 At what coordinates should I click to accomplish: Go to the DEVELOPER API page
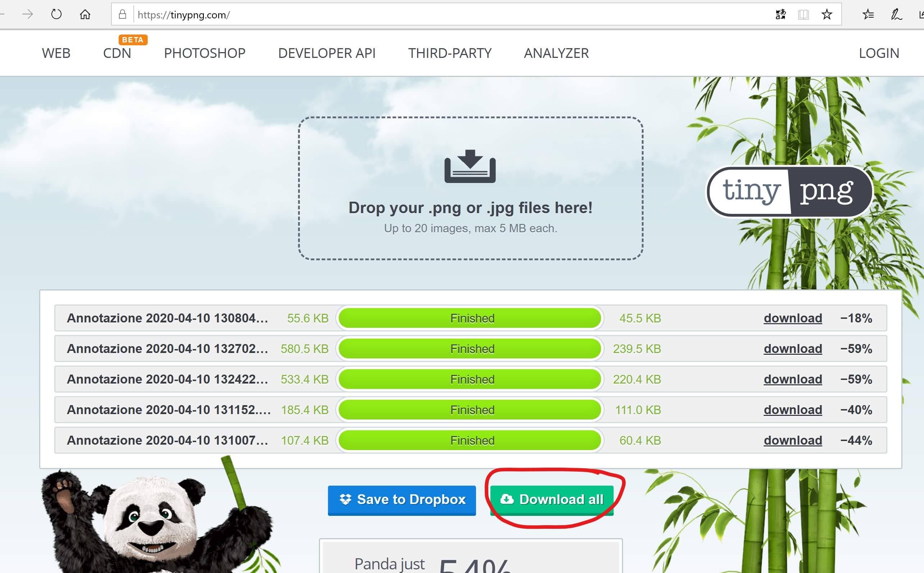coord(327,53)
